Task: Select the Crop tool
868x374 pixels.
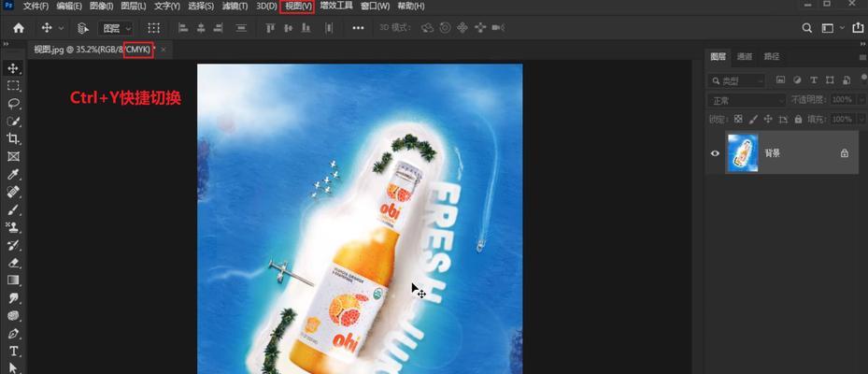Action: [13, 139]
